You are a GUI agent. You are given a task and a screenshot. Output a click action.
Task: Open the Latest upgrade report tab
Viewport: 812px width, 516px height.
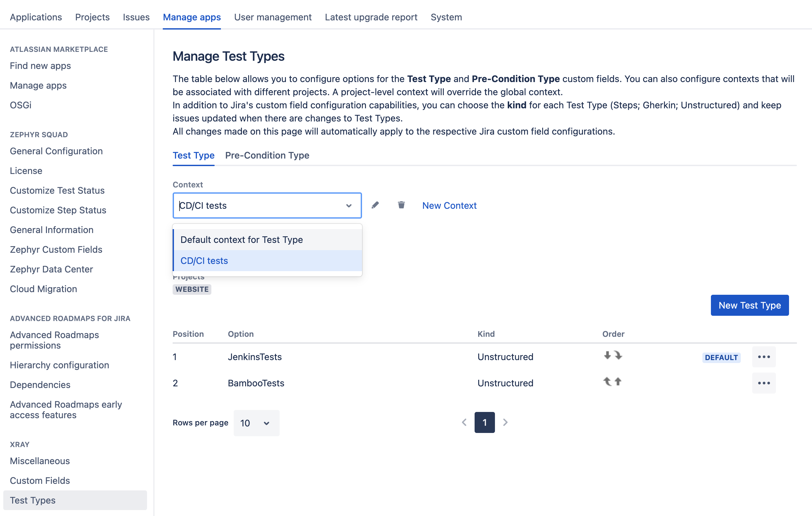371,17
